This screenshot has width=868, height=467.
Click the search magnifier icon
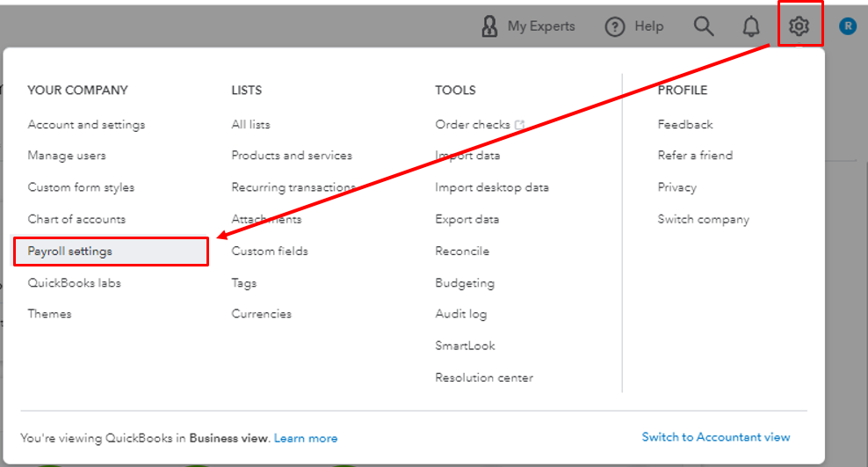click(704, 26)
